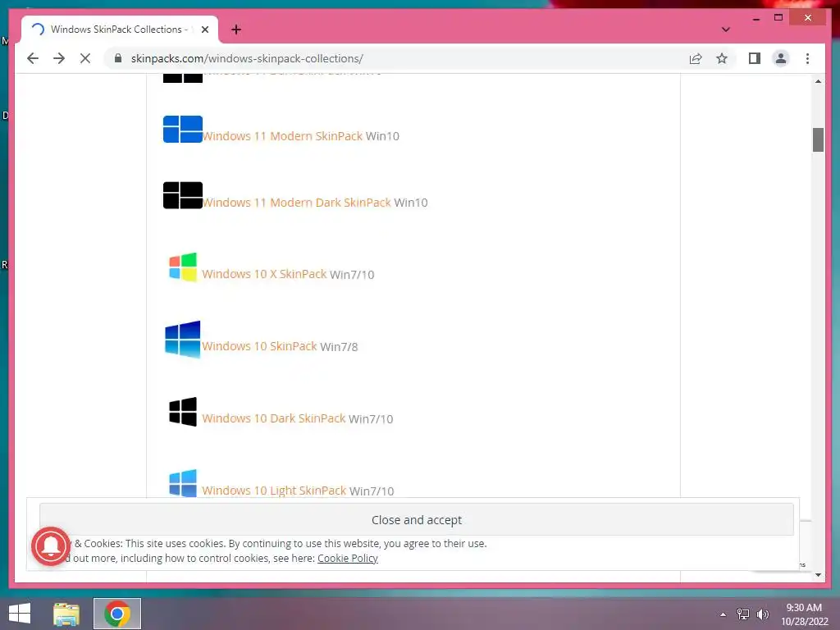Expand the tab search dropdown
This screenshot has width=840, height=630.
pos(725,30)
